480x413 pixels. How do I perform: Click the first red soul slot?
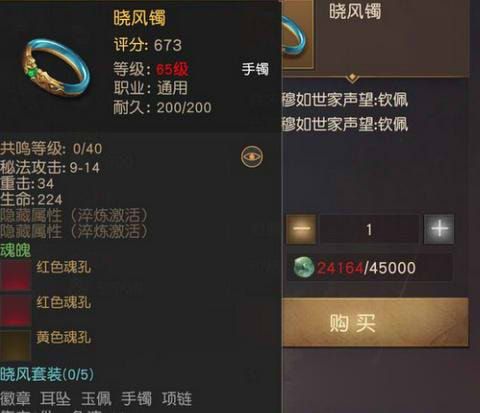click(16, 275)
